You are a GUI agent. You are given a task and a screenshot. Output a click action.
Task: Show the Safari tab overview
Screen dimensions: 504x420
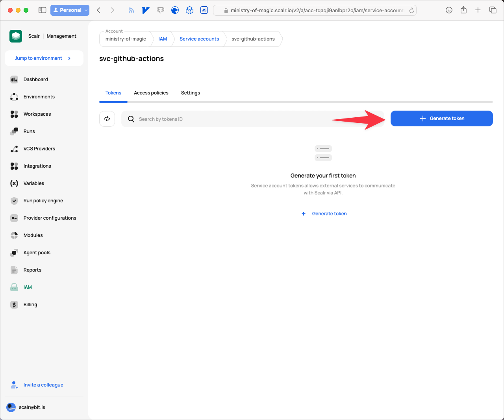tap(493, 10)
